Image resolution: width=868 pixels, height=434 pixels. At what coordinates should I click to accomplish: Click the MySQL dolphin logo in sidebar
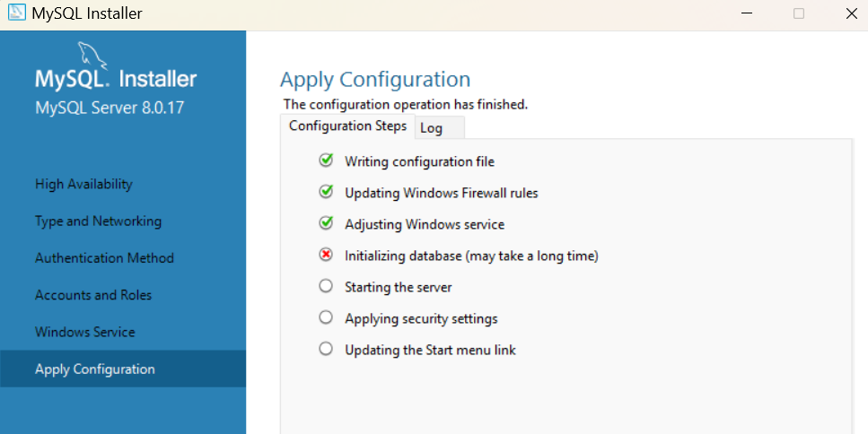(92, 56)
